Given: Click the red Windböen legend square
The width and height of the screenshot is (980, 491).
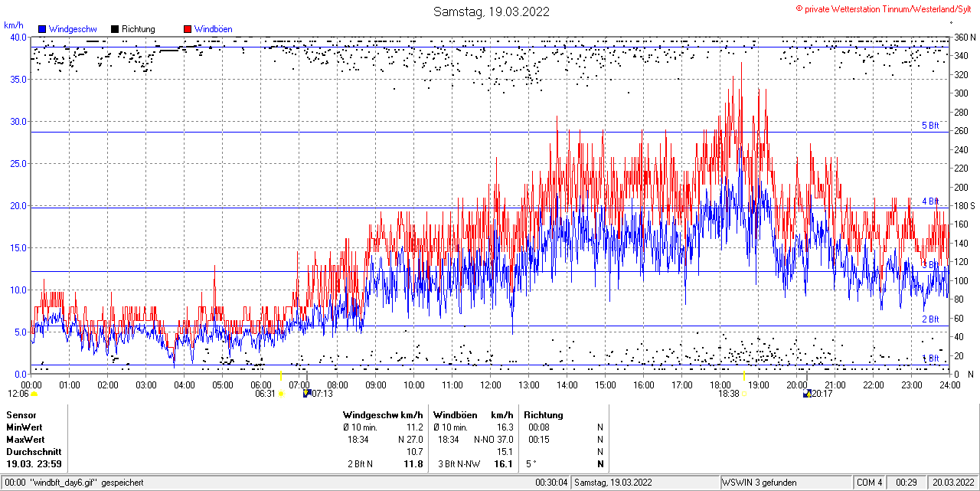Looking at the screenshot, I should pos(188,29).
